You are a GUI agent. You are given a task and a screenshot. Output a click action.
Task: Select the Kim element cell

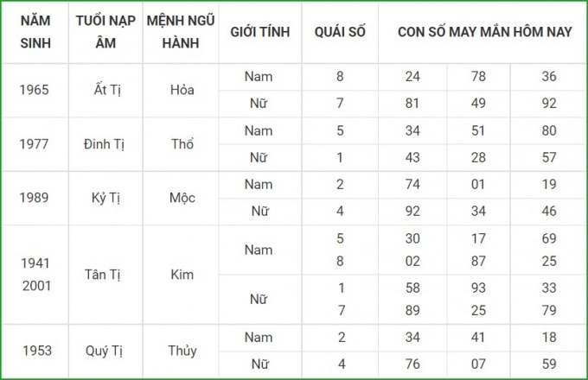[181, 275]
